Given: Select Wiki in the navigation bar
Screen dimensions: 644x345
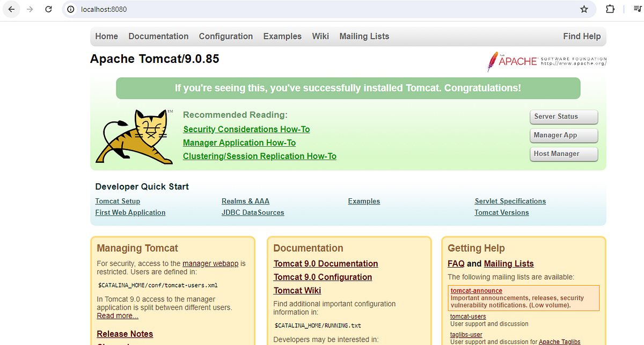Looking at the screenshot, I should pos(320,36).
